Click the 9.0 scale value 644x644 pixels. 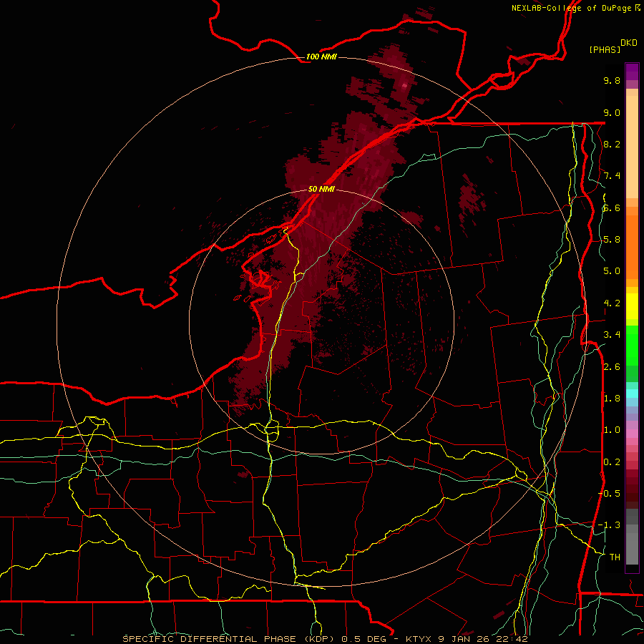point(612,112)
